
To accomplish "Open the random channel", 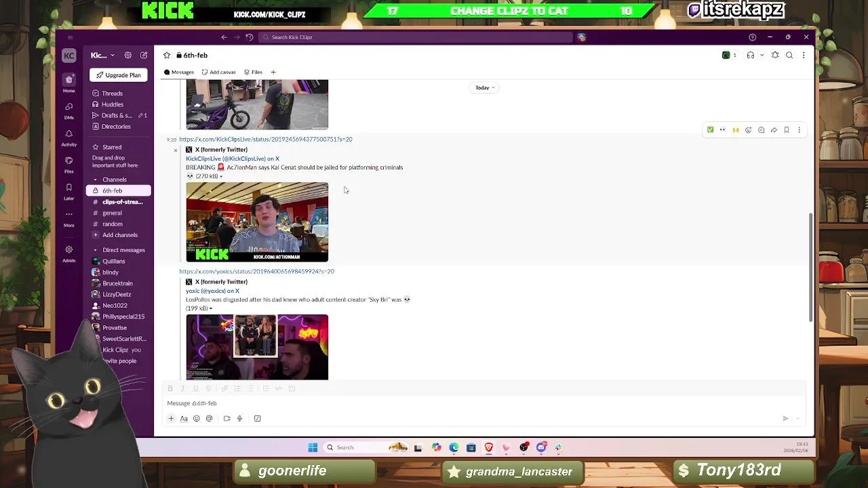I will pos(119,224).
